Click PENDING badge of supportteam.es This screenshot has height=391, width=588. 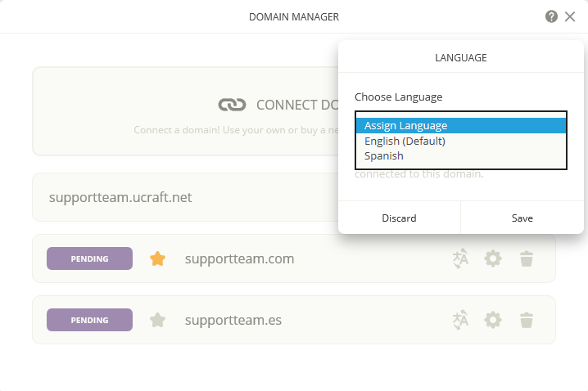[x=89, y=320]
